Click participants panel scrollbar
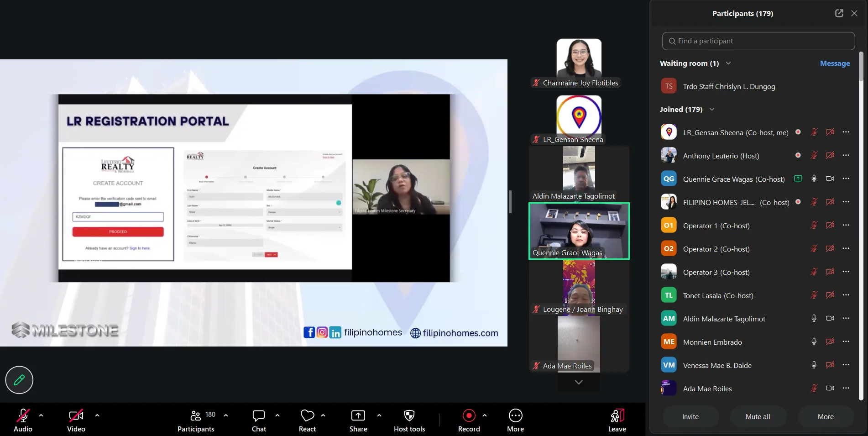 pos(861,67)
